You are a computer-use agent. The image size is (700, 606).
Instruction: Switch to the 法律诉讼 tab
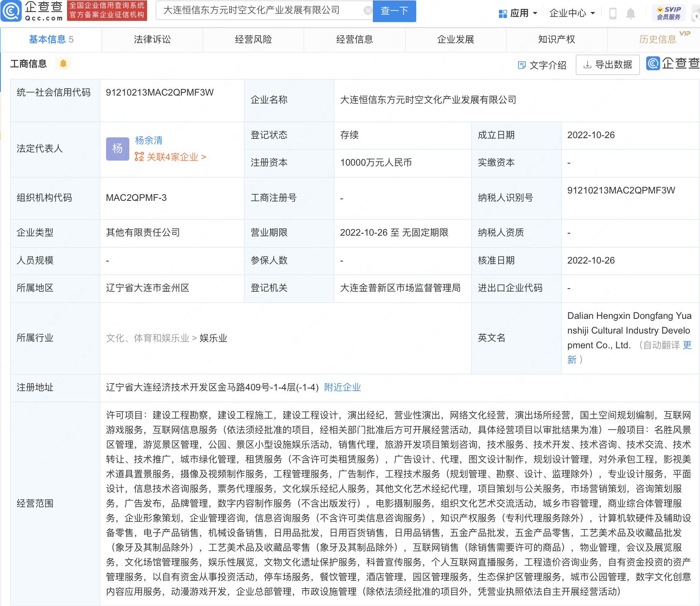[x=152, y=39]
